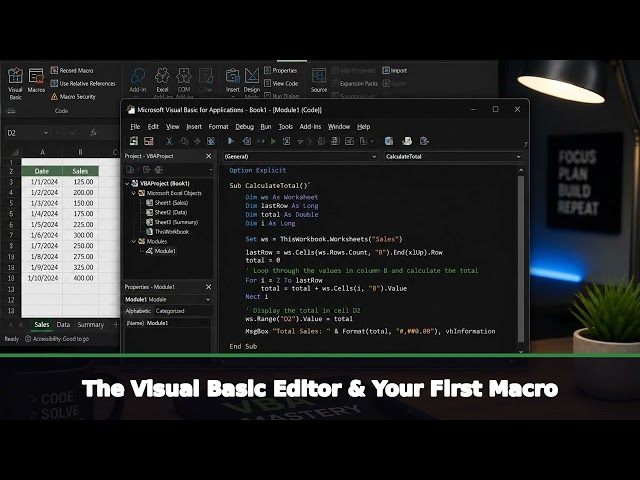Screen dimensions: 640x480
Task: Open the Edit menu in the VBA editor
Action: [x=153, y=127]
